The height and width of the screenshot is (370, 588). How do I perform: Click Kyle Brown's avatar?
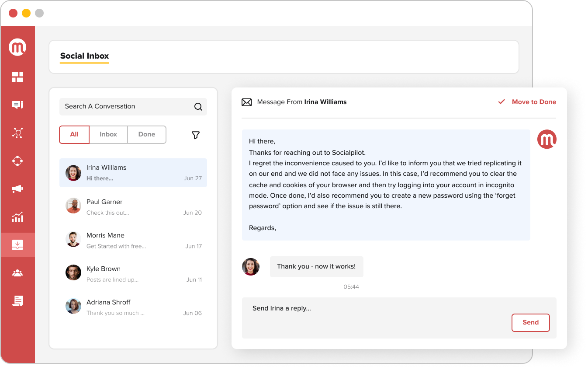click(73, 272)
